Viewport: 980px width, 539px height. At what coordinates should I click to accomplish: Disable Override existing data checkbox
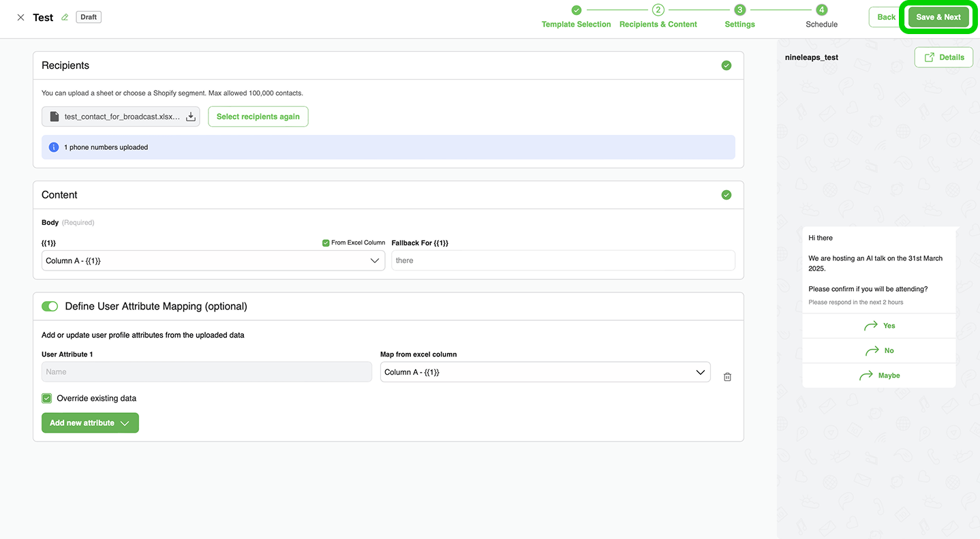(x=47, y=399)
